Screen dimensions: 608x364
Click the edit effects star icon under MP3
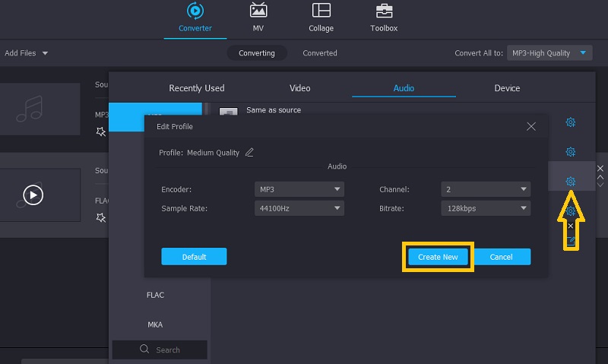pyautogui.click(x=100, y=131)
